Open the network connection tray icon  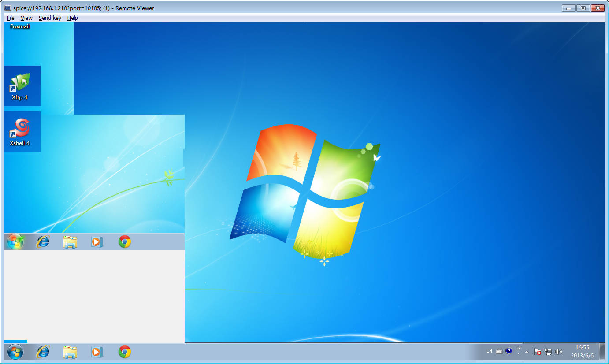[548, 352]
